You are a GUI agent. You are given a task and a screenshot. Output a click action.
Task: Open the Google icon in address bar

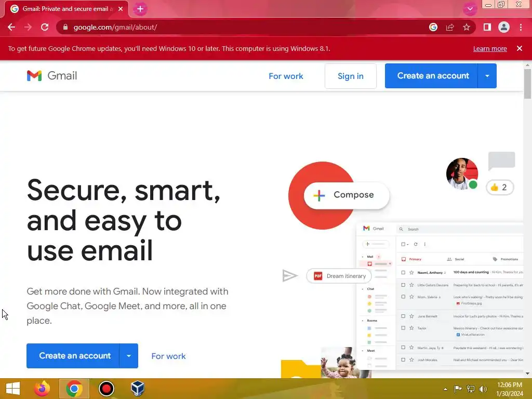(433, 27)
